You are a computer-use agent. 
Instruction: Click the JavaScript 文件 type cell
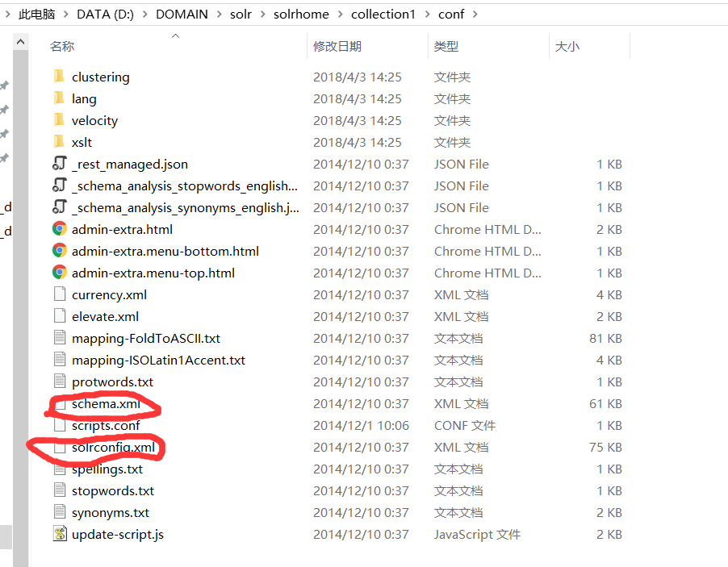(477, 535)
